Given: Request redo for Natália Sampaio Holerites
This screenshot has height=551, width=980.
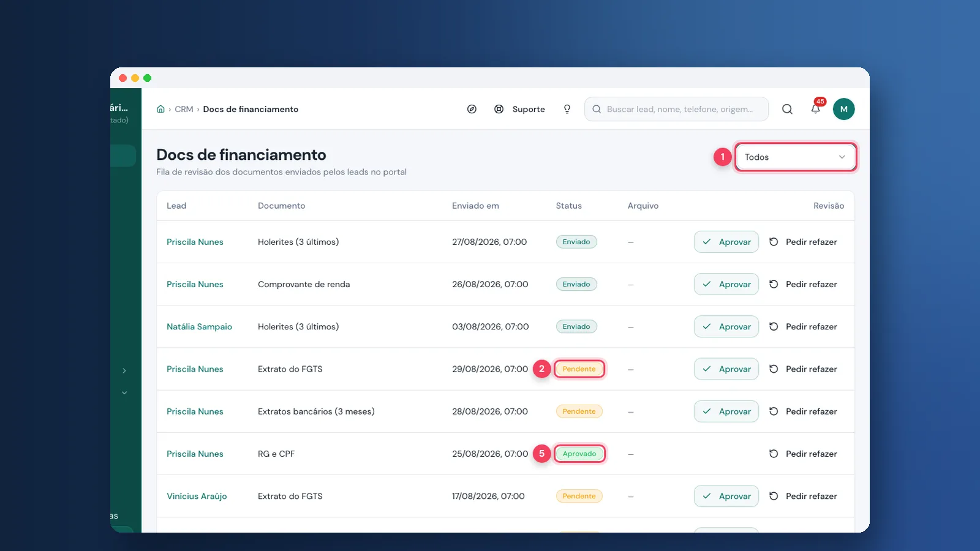Looking at the screenshot, I should point(803,326).
